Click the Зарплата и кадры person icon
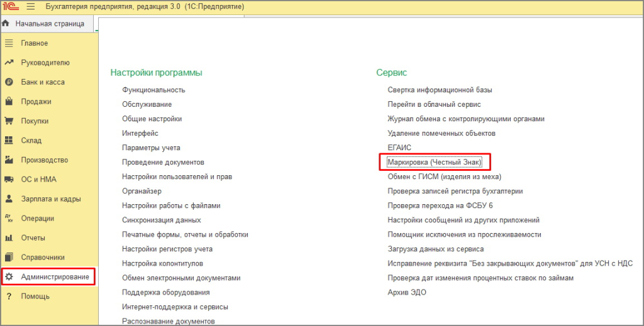 tap(9, 199)
